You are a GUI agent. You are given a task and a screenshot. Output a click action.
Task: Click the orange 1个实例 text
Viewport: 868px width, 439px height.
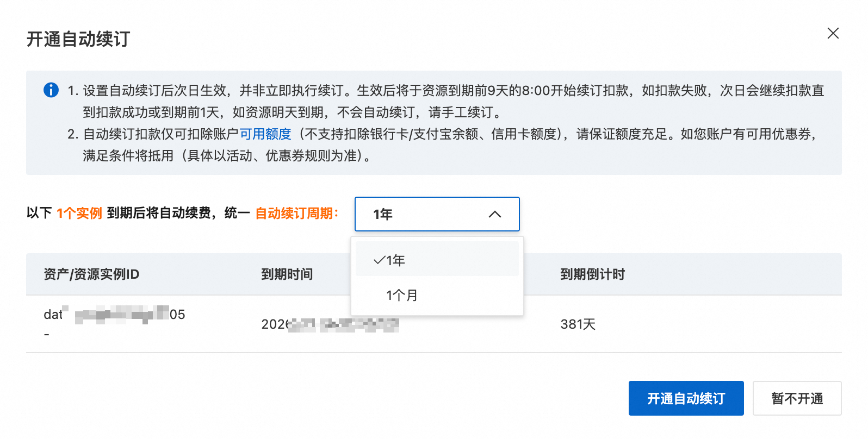point(79,213)
